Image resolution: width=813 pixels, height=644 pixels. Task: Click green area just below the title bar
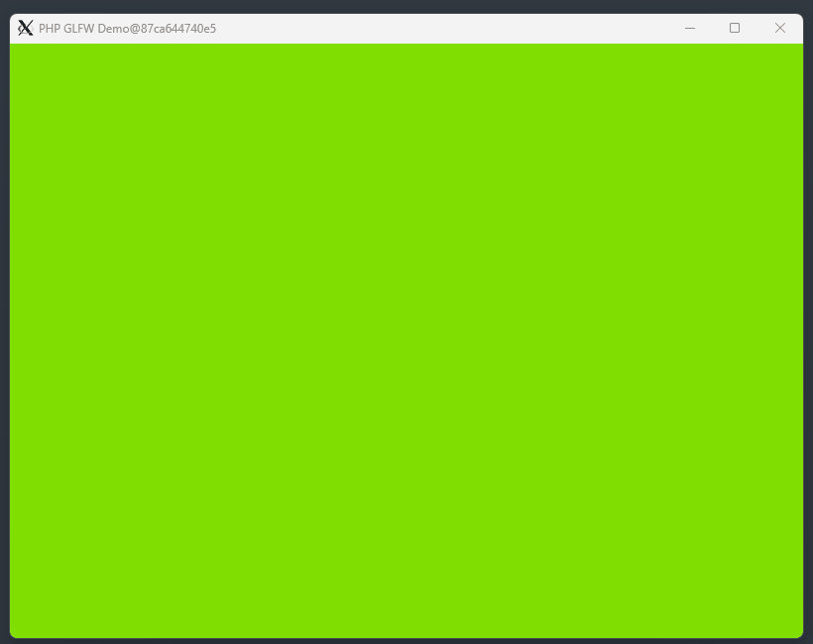click(x=406, y=52)
